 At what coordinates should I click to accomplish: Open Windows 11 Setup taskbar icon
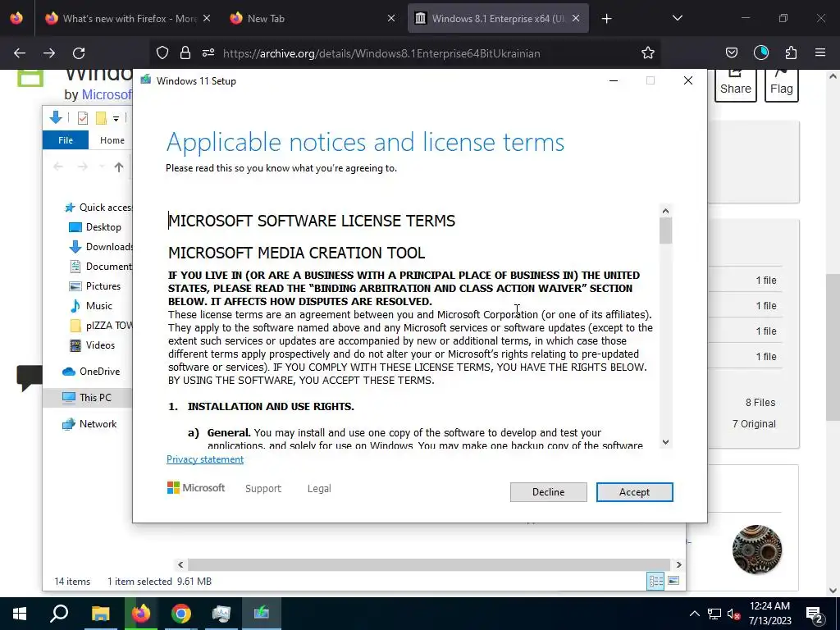click(x=262, y=614)
